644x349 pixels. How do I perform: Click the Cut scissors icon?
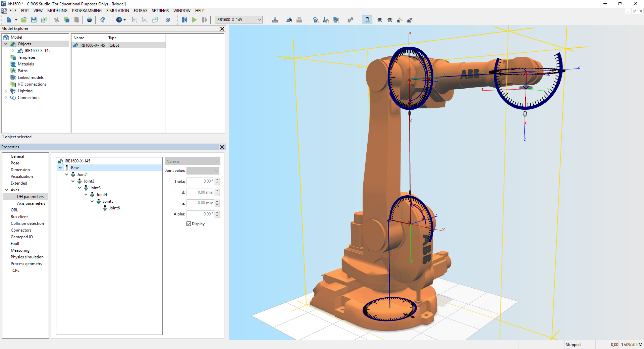(x=57, y=20)
